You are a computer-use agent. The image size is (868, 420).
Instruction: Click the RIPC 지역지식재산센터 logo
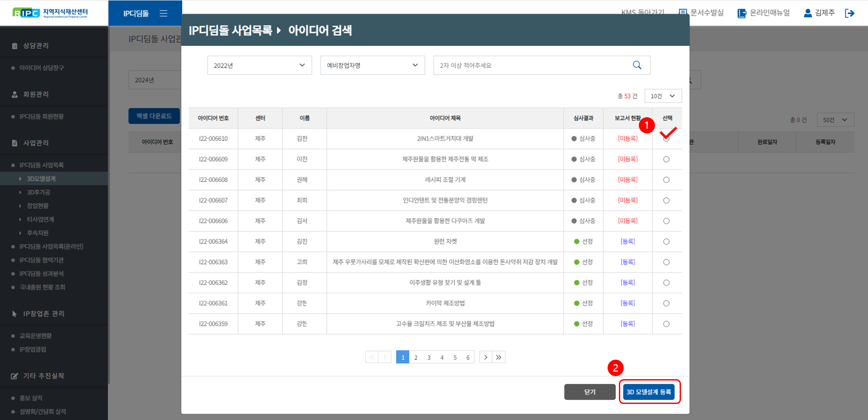(50, 13)
